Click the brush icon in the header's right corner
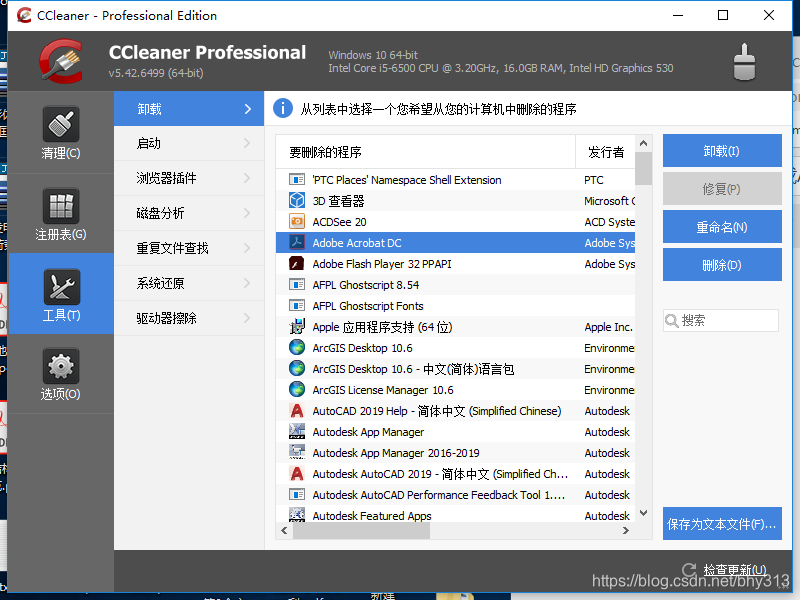This screenshot has height=600, width=800. point(744,62)
